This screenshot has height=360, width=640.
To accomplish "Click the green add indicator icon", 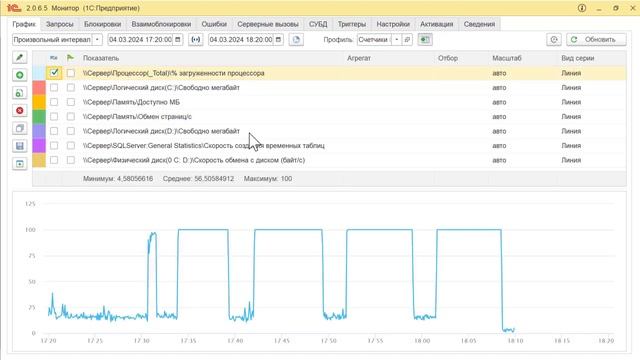I will coord(19,75).
